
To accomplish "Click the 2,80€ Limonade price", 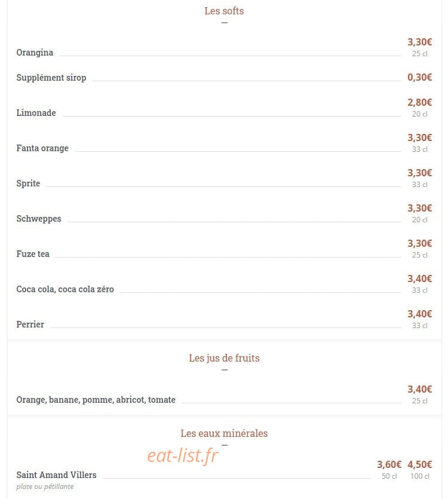I will 420,102.
